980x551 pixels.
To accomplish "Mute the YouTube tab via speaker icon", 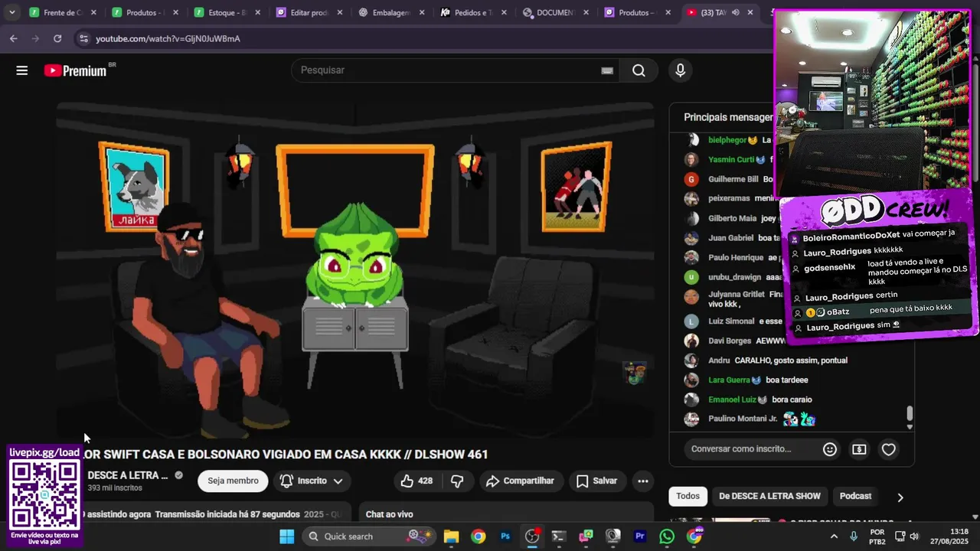I will point(735,13).
